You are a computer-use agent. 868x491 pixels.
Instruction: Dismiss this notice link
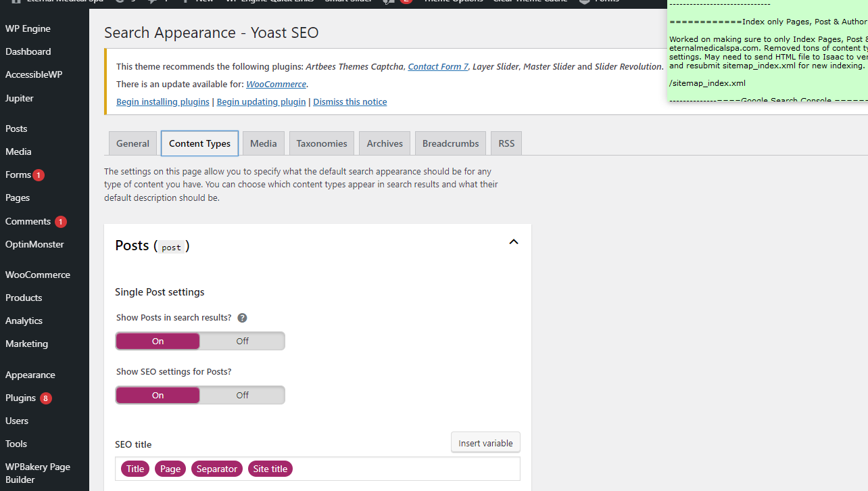pos(350,101)
